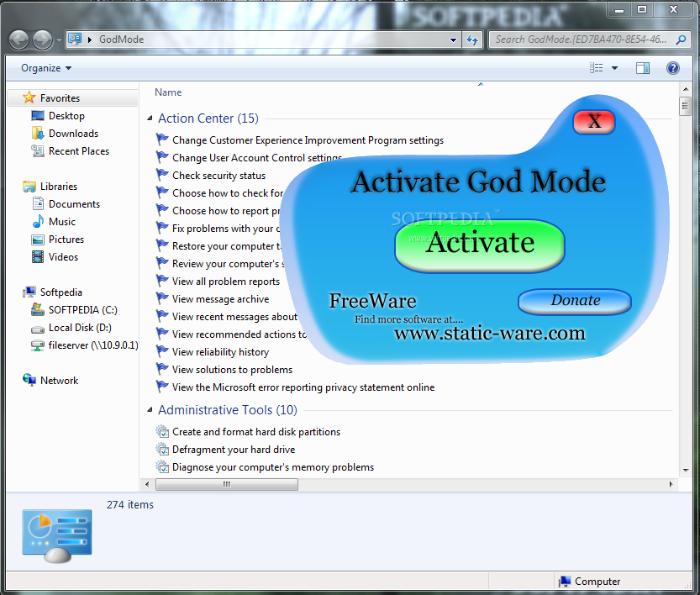Open the Organize menu
700x595 pixels.
tap(46, 68)
